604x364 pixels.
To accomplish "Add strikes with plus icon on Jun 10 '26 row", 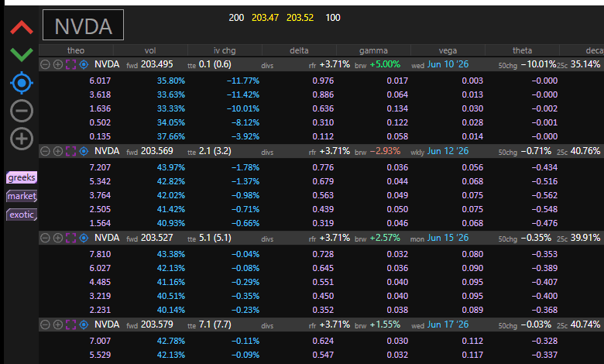I will 58,64.
